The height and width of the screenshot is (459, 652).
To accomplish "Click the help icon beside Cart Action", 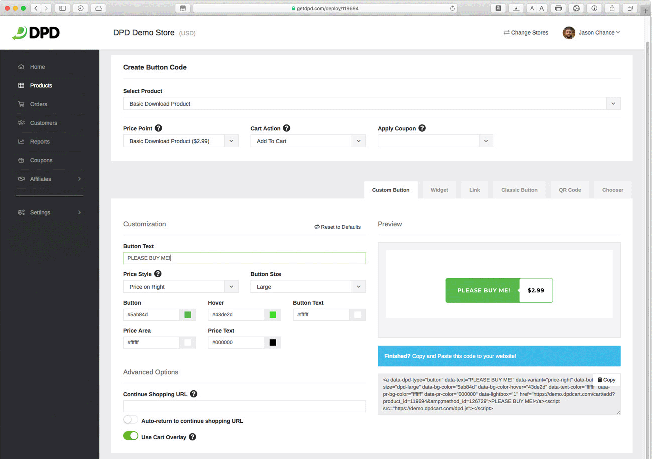I will click(x=289, y=129).
